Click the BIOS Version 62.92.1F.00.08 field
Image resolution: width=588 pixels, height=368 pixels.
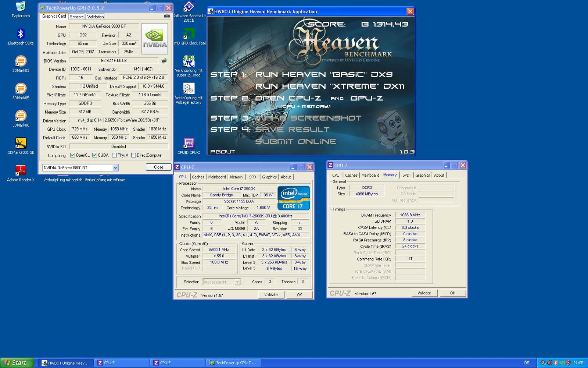(114, 61)
